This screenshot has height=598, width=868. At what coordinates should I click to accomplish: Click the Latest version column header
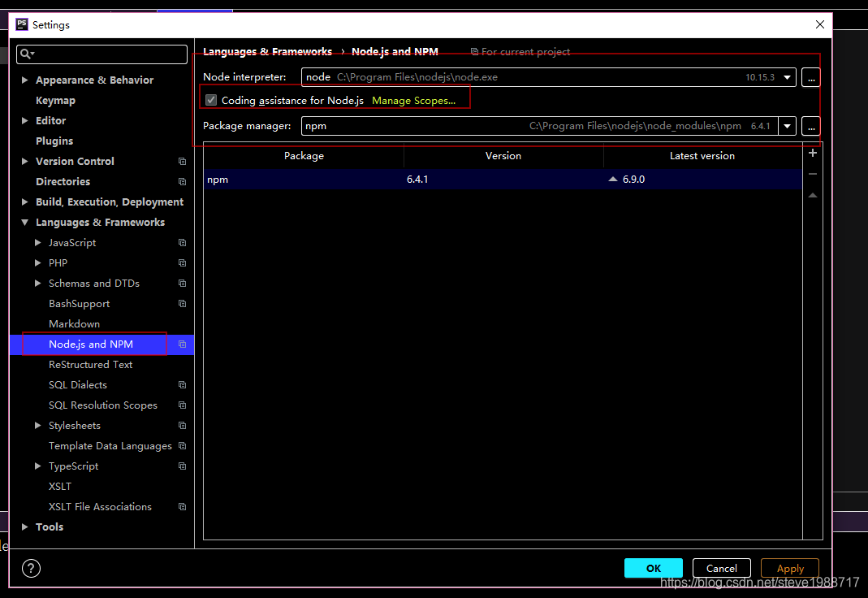[x=702, y=155]
